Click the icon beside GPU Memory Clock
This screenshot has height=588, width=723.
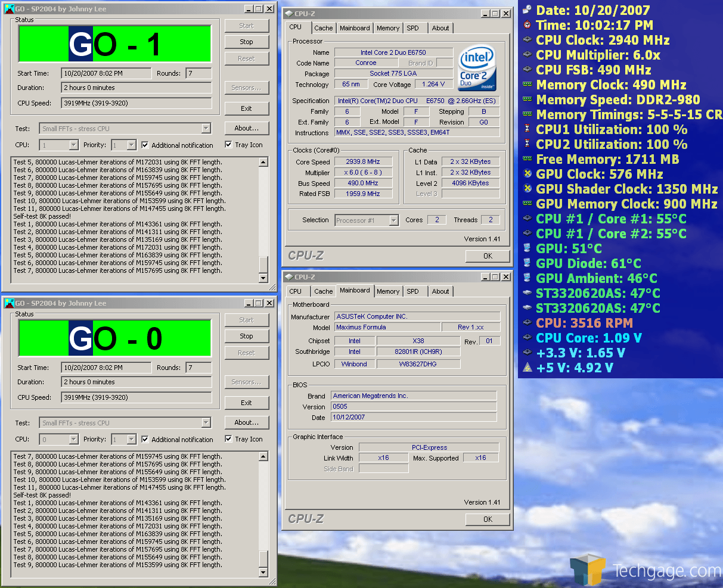527,204
